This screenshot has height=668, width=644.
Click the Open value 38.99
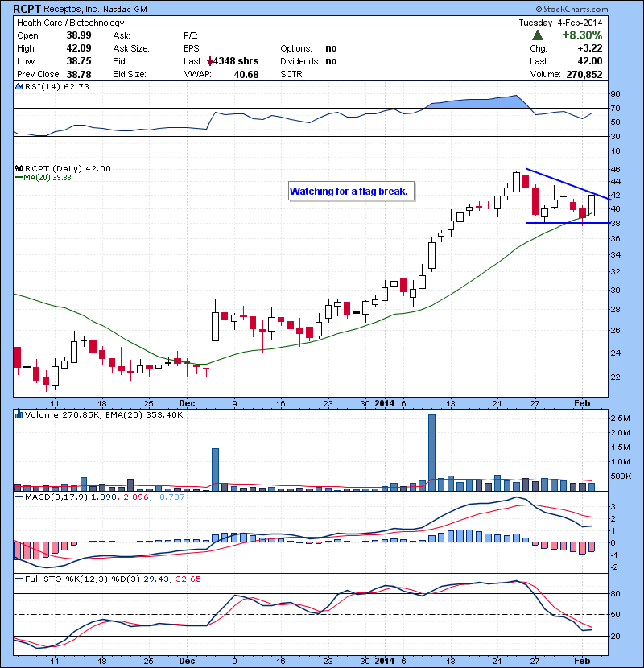(x=79, y=35)
